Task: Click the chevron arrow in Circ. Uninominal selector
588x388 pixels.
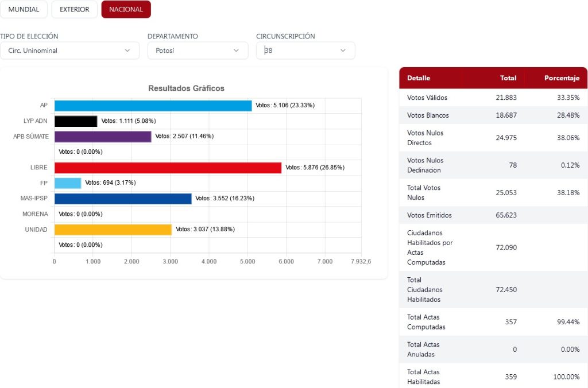Action: click(x=127, y=51)
